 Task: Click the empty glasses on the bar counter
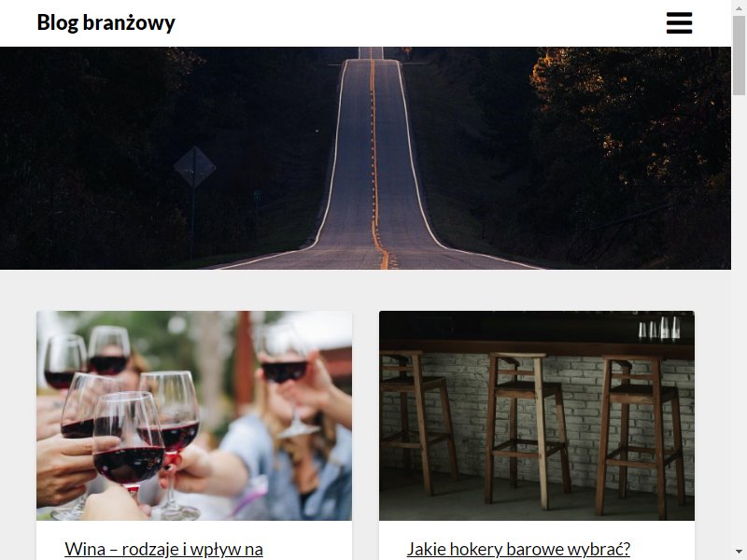(659, 329)
